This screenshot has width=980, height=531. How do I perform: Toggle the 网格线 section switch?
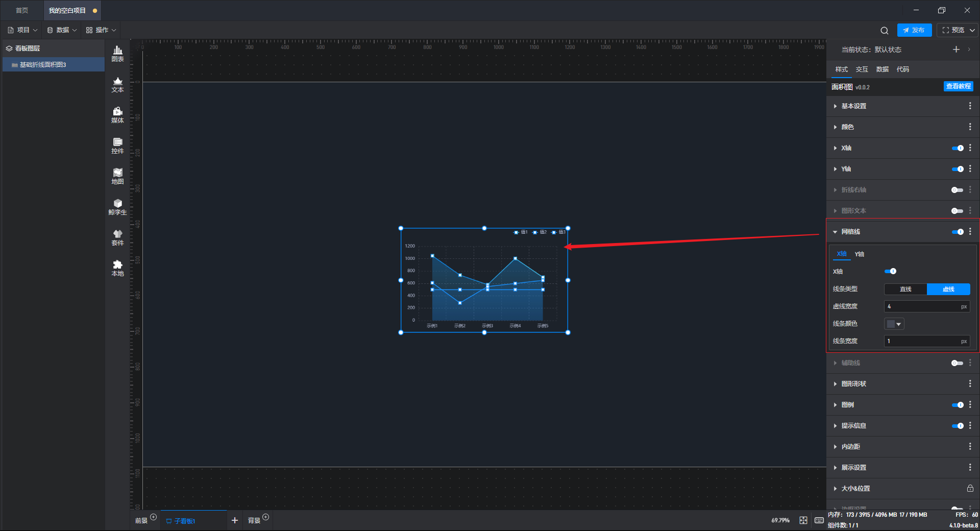[958, 232]
